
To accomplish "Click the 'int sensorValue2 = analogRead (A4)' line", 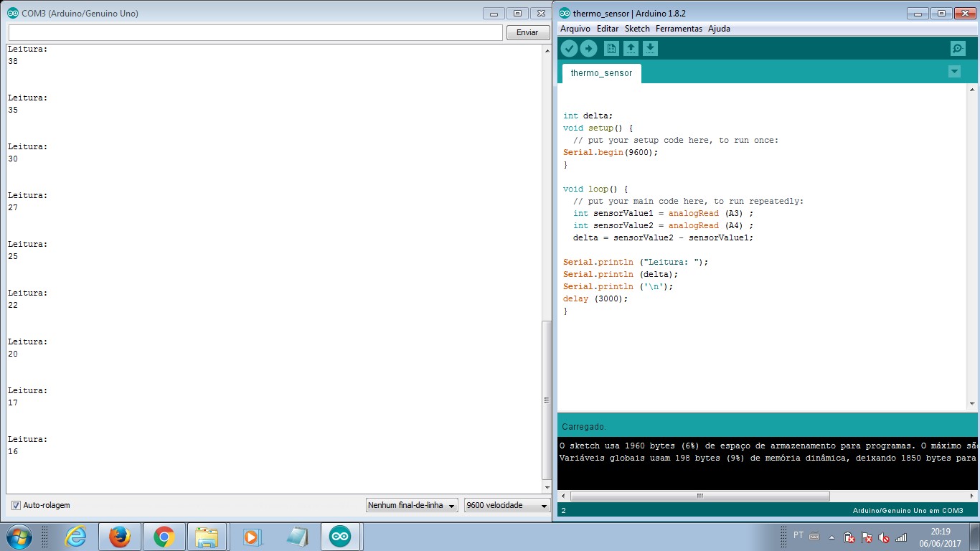I will (664, 225).
